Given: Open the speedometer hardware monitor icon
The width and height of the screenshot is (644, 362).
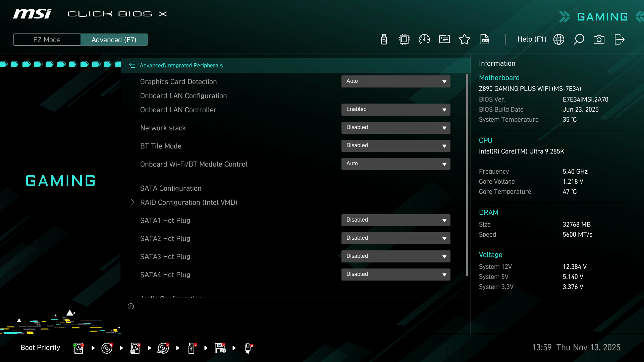Looking at the screenshot, I should click(424, 40).
